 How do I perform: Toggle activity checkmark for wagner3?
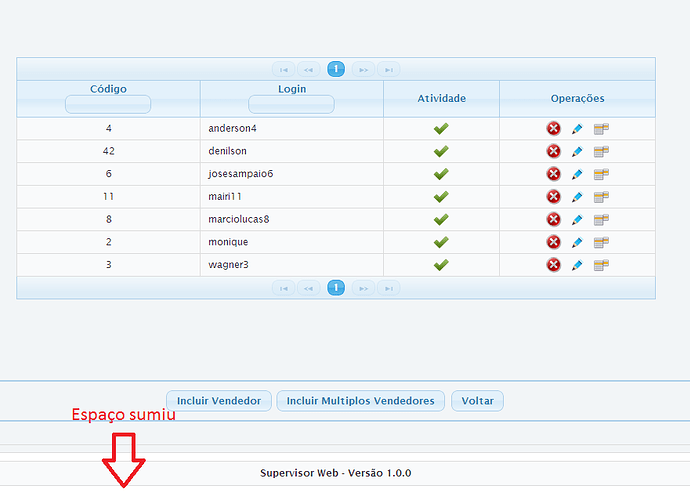pos(441,265)
